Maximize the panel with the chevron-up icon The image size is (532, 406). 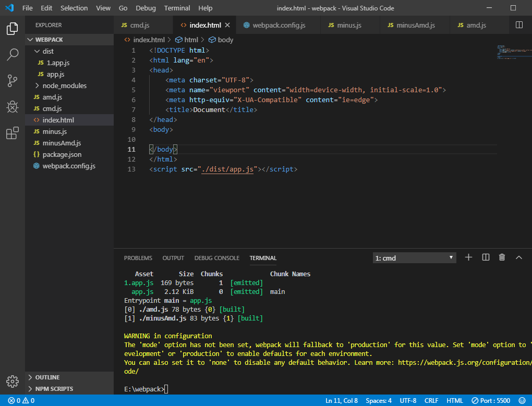coord(519,257)
